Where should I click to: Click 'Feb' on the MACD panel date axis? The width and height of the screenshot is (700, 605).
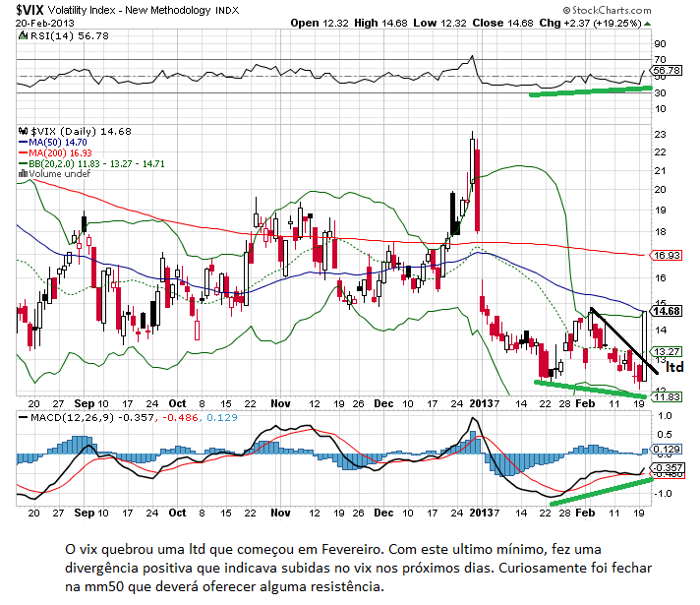tap(585, 513)
